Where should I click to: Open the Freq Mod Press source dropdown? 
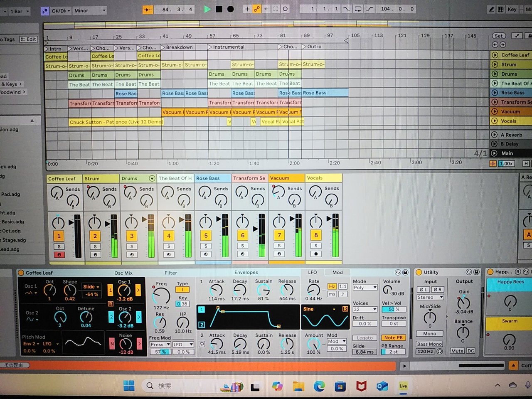click(160, 345)
